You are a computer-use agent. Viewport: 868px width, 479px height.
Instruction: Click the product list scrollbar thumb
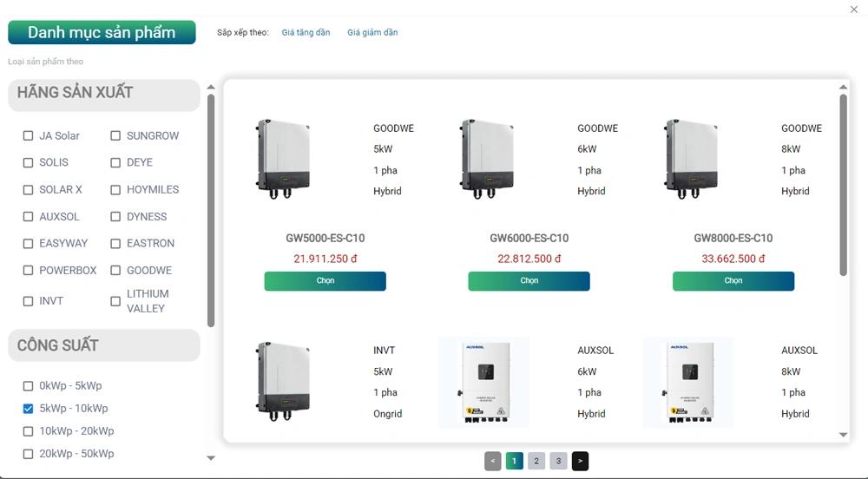pyautogui.click(x=843, y=185)
